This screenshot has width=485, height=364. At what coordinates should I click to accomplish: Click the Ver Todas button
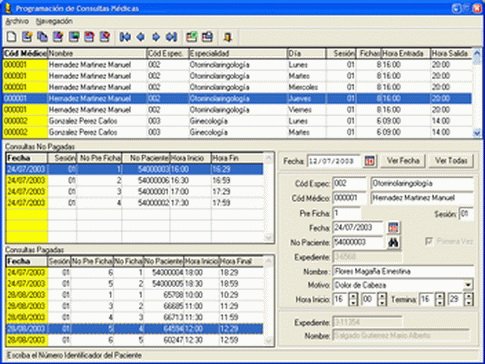451,161
